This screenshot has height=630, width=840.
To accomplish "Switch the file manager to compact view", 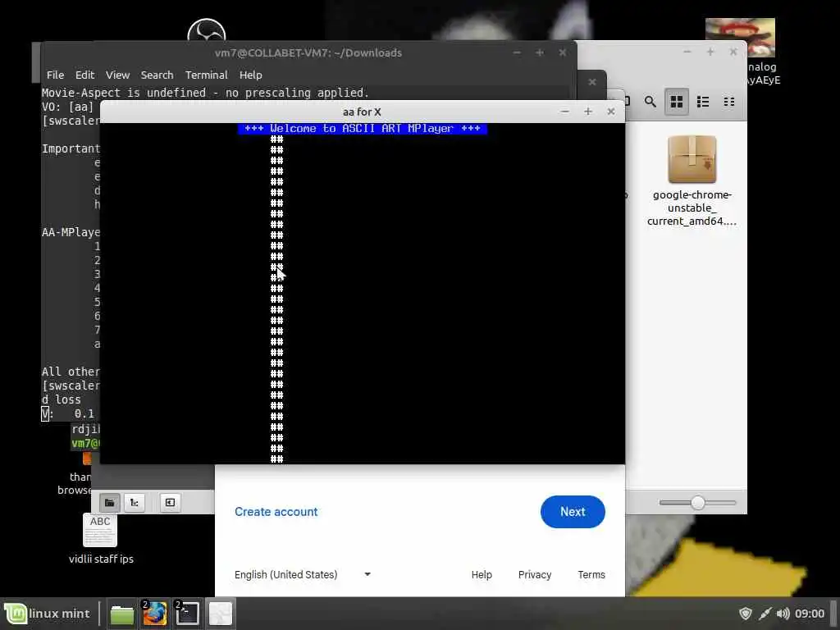I will point(729,101).
